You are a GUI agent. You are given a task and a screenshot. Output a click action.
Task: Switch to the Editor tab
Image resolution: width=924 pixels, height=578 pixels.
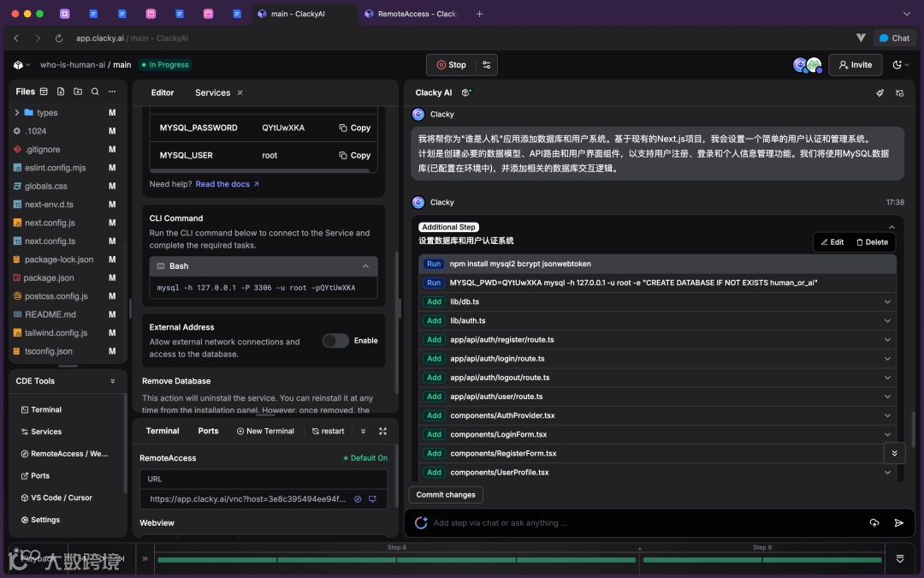click(x=163, y=92)
